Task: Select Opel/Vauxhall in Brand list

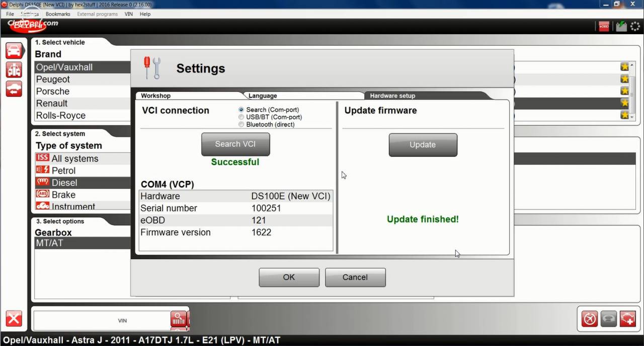Action: click(x=83, y=67)
